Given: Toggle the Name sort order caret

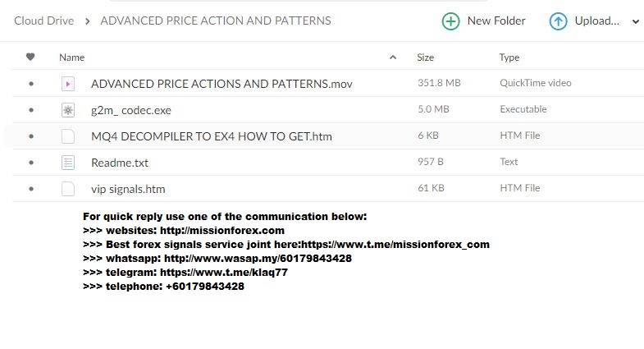Looking at the screenshot, I should (x=393, y=57).
